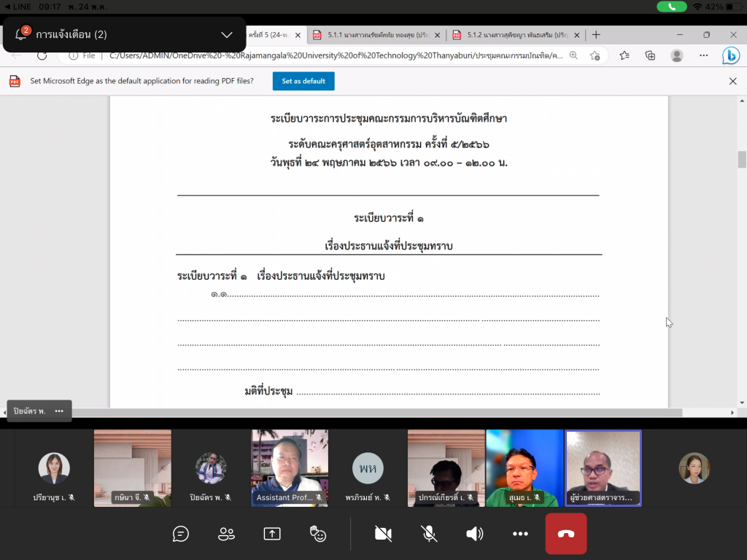Click the zoom magnifier in address bar
Viewport: 747px width, 560px height.
573,55
